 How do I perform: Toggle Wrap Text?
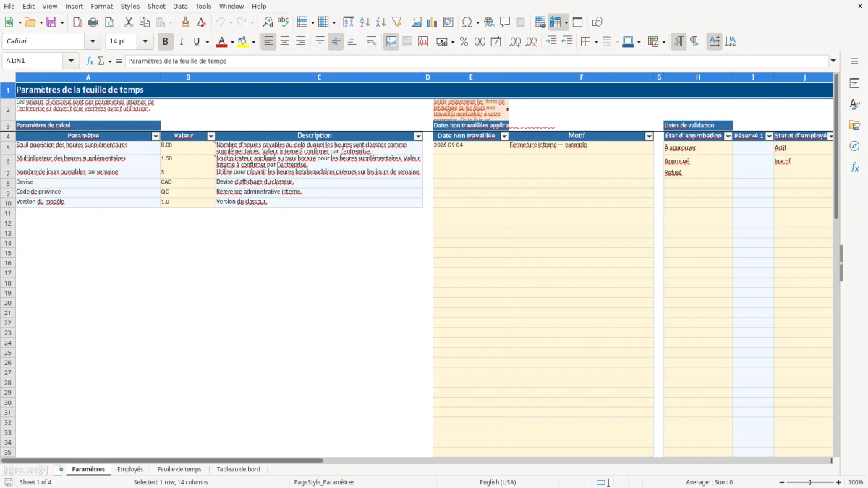[x=372, y=42]
